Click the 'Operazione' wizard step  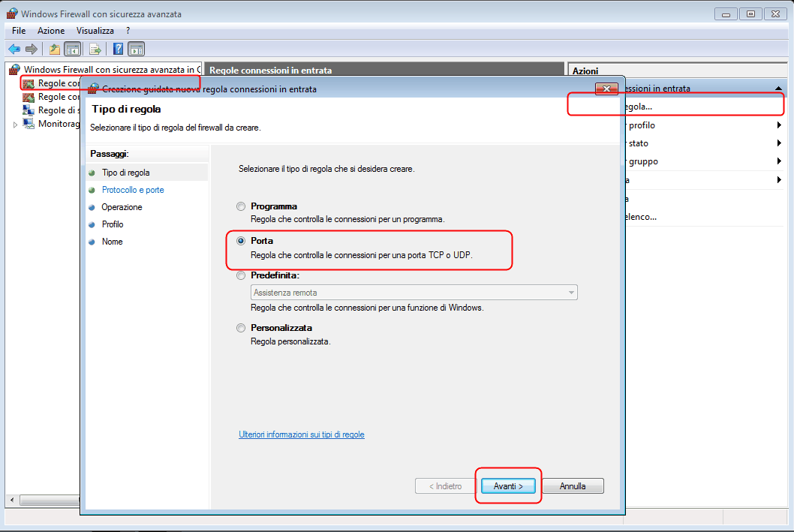click(122, 207)
